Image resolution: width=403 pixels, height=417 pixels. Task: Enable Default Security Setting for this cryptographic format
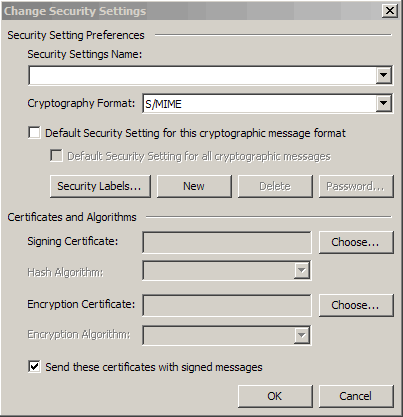pyautogui.click(x=35, y=133)
